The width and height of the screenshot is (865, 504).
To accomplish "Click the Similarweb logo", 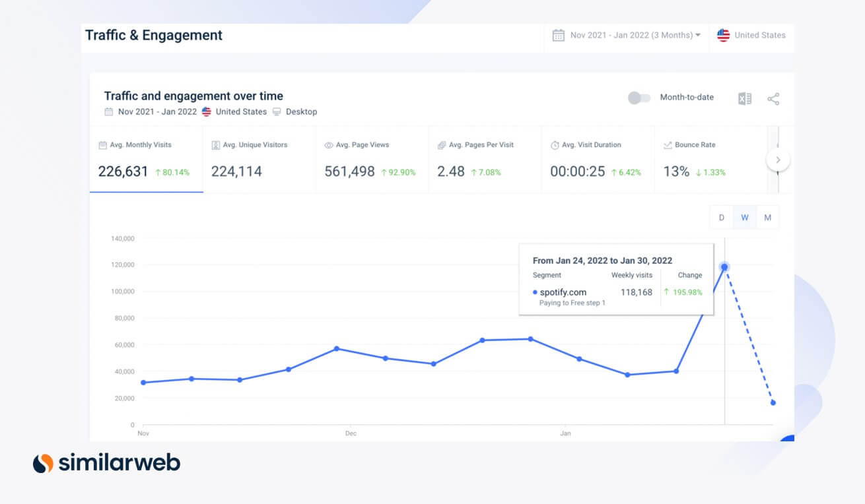I will (106, 463).
